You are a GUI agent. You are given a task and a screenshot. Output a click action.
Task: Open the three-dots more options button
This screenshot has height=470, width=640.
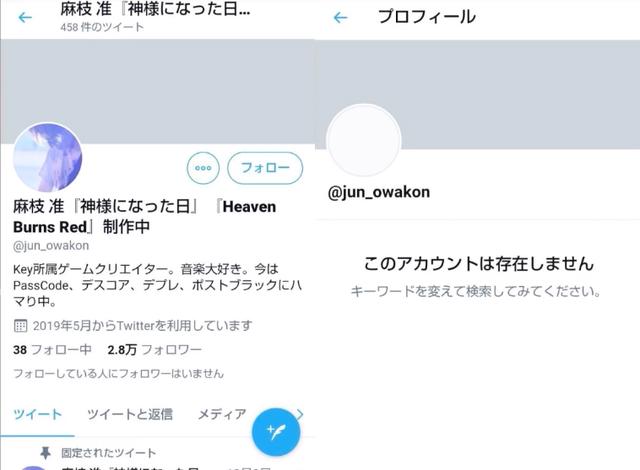tap(203, 168)
